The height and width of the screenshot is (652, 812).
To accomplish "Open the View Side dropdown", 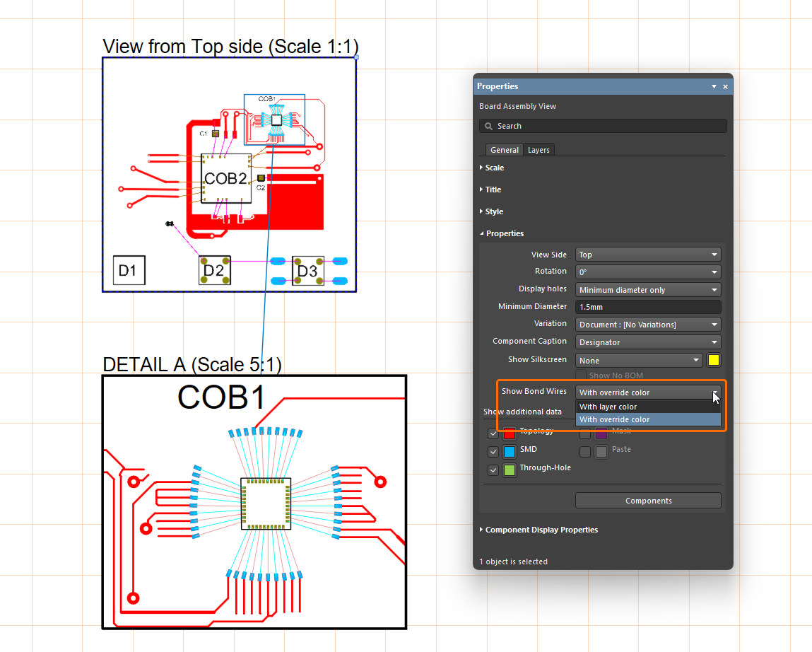I will pos(648,255).
